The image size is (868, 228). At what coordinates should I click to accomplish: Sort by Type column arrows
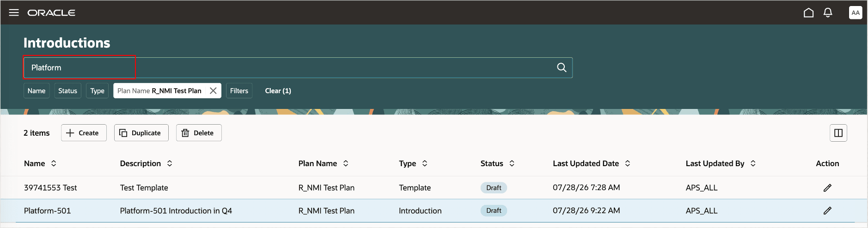coord(425,163)
